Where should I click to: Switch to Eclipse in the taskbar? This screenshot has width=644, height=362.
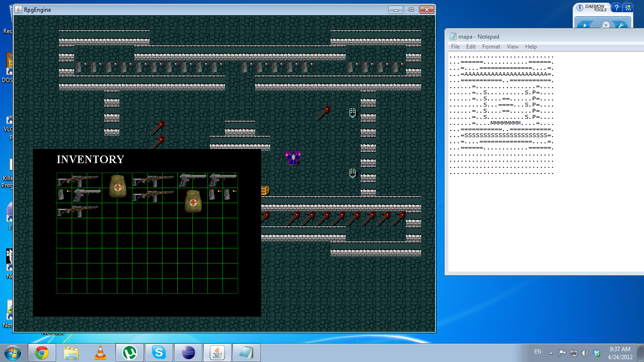click(x=189, y=353)
